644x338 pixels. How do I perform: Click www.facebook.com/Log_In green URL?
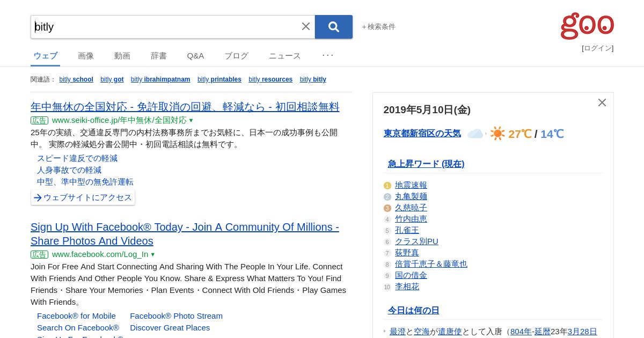point(100,254)
